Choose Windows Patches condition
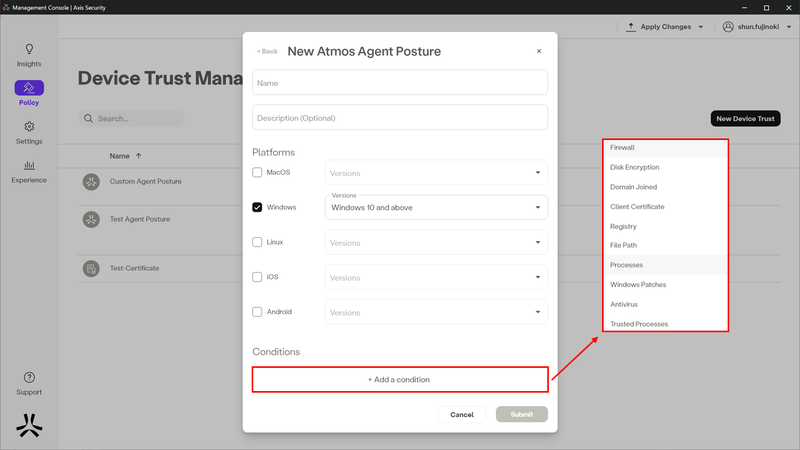The image size is (800, 450). click(x=665, y=285)
